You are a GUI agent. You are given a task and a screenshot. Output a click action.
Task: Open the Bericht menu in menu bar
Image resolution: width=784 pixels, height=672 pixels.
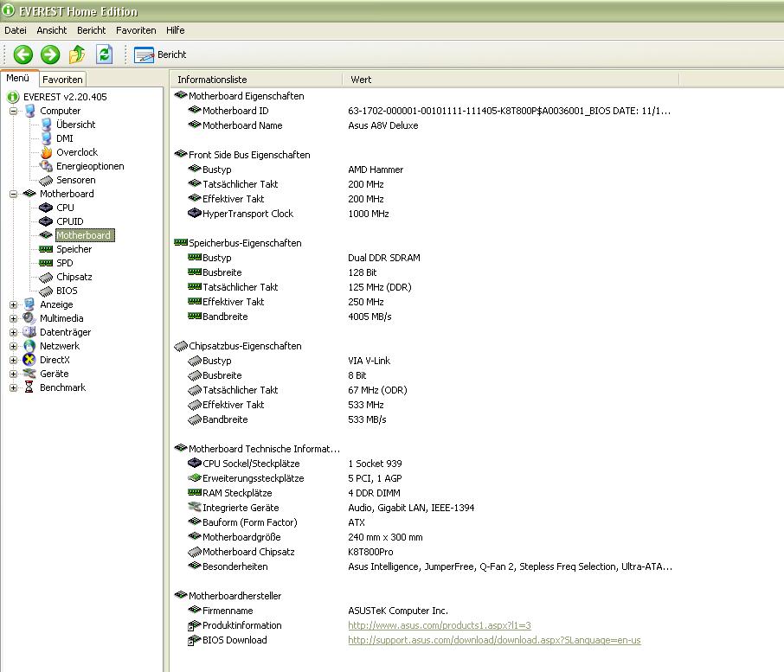click(91, 30)
